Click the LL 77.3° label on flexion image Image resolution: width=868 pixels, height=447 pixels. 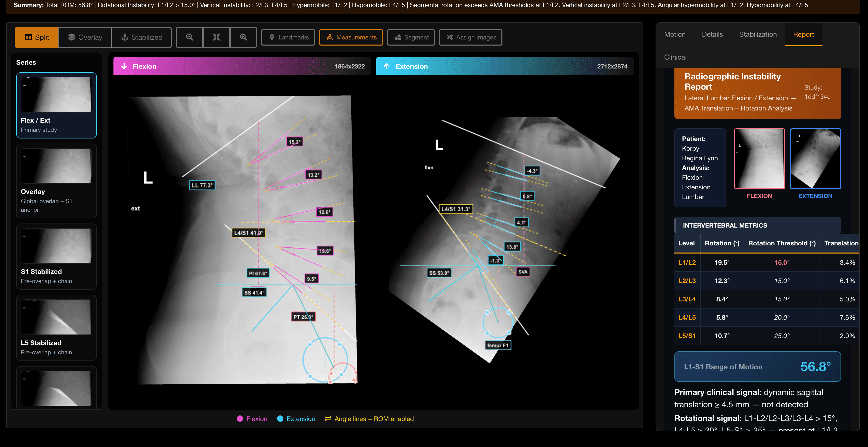pos(202,185)
